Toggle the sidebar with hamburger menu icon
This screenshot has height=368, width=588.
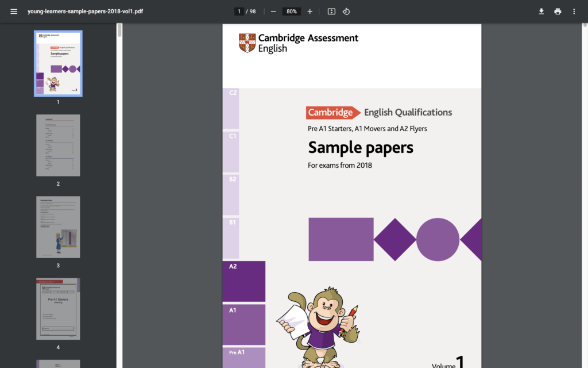[x=14, y=11]
